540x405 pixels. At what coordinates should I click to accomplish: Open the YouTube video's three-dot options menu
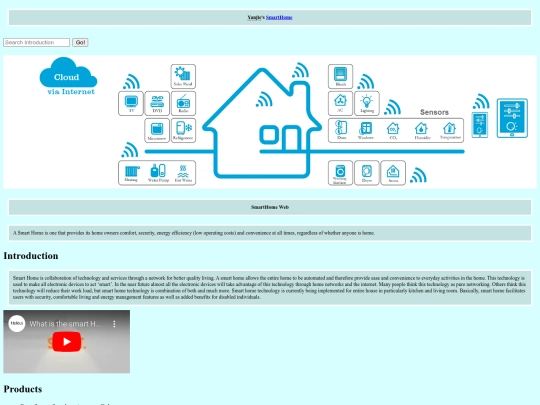(114, 324)
